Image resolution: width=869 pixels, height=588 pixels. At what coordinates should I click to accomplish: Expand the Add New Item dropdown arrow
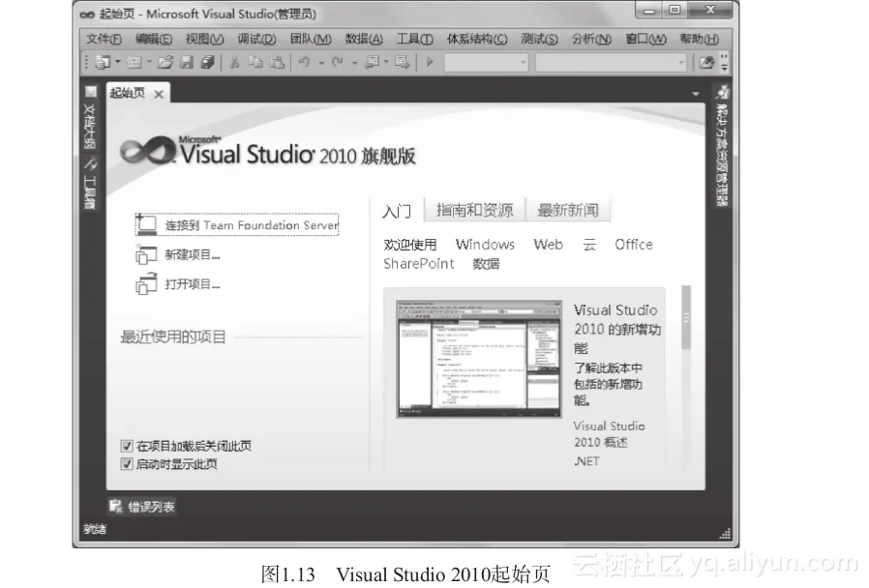pyautogui.click(x=148, y=63)
